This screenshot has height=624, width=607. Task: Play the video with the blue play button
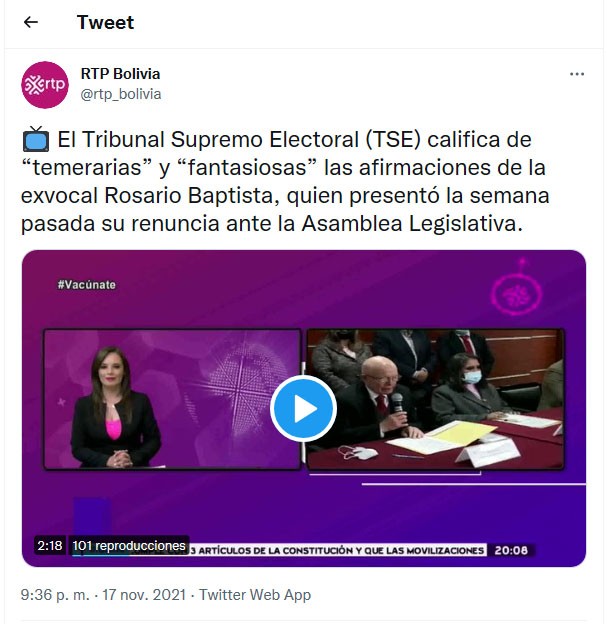pos(303,408)
